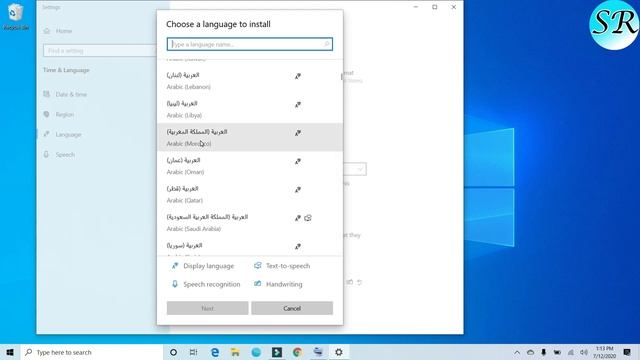Cancel the language install dialog
Image resolution: width=640 pixels, height=360 pixels.
(x=292, y=308)
